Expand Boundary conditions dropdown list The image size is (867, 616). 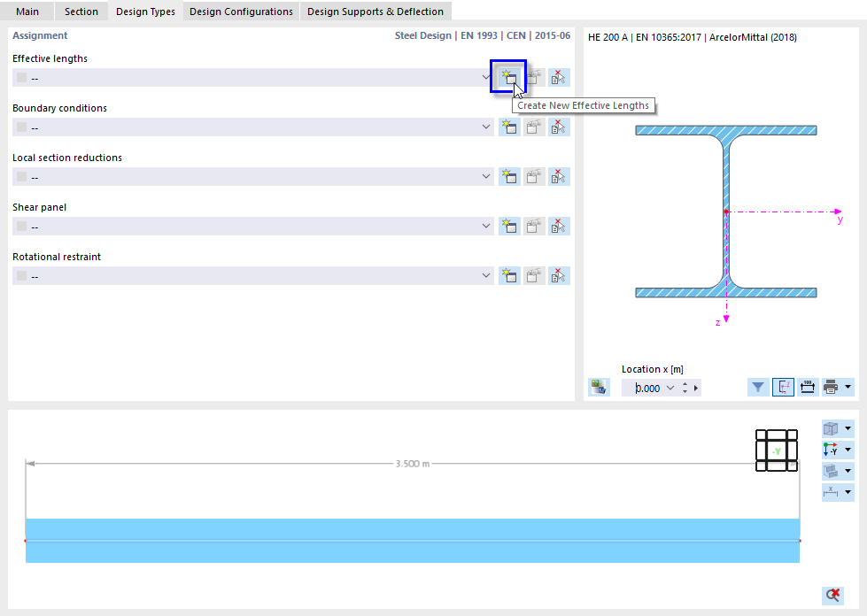point(486,127)
